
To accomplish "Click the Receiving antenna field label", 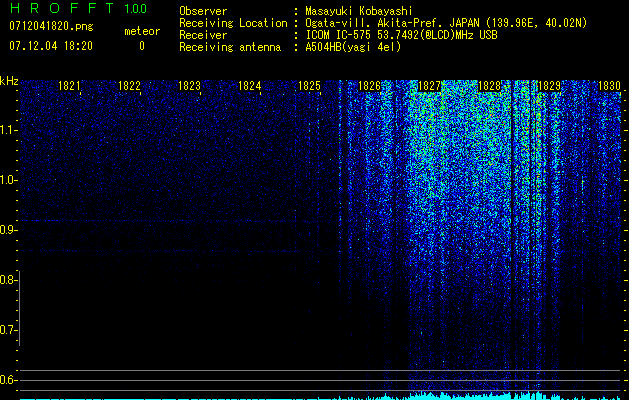I will point(230,47).
